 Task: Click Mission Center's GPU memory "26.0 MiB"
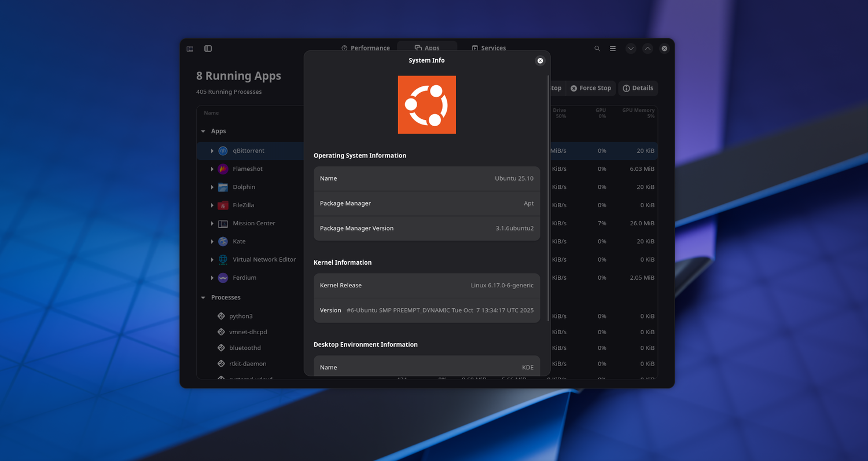click(642, 224)
